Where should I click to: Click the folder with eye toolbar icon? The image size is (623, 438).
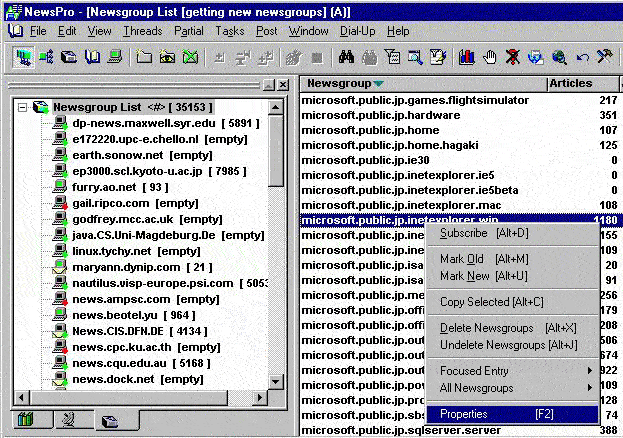point(167,58)
